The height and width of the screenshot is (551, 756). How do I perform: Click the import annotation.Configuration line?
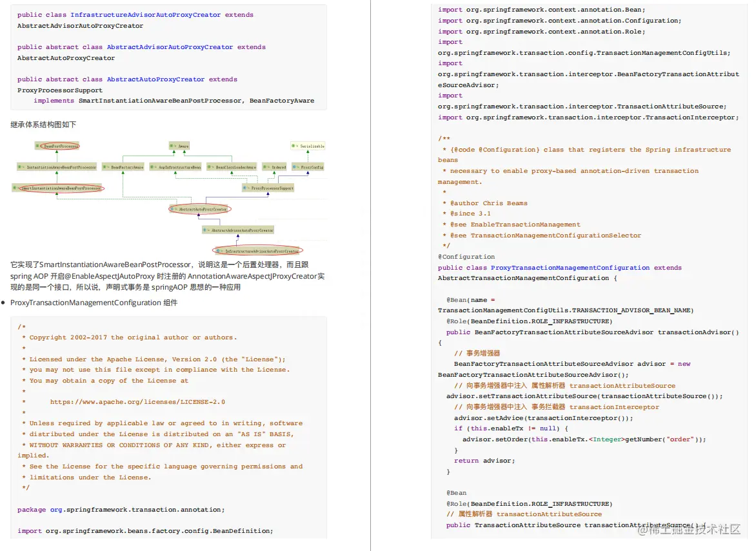point(560,21)
